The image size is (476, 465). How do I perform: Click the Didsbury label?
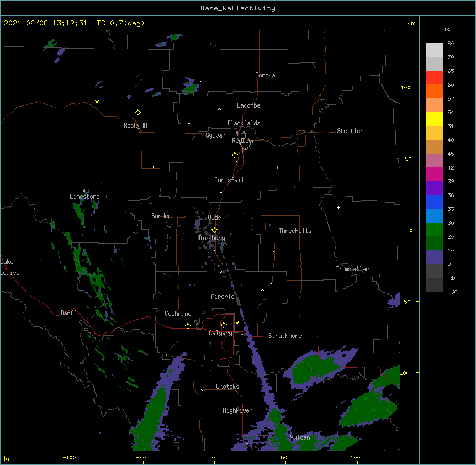click(x=211, y=238)
